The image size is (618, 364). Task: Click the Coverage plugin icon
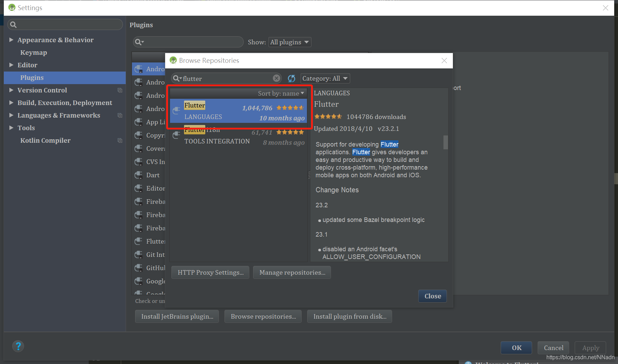[x=139, y=148]
